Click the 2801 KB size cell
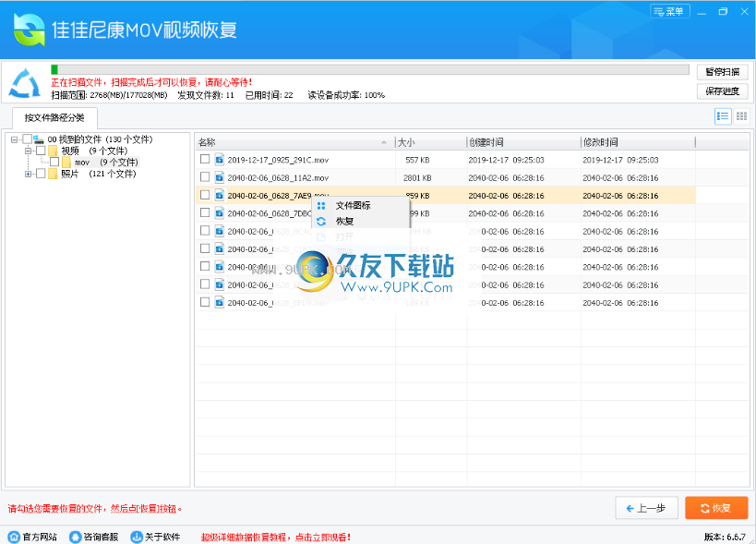Screen dimensions: 756x544 [417, 178]
